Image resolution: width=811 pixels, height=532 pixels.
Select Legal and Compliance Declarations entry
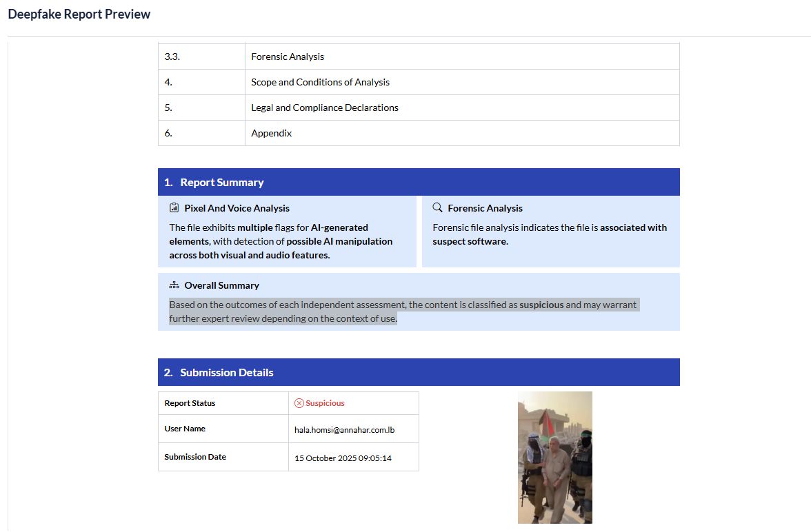click(x=324, y=108)
